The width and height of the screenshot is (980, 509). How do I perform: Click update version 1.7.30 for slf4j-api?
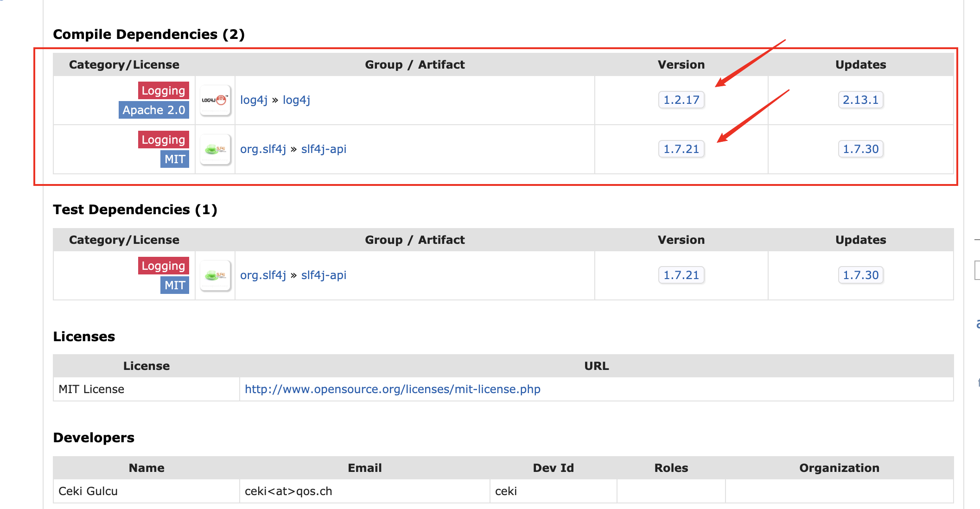tap(860, 149)
